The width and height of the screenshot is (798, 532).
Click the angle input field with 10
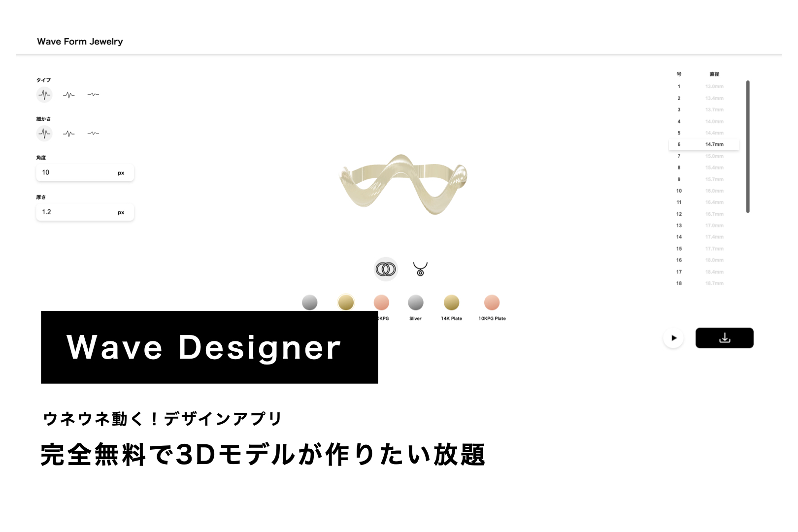85,173
